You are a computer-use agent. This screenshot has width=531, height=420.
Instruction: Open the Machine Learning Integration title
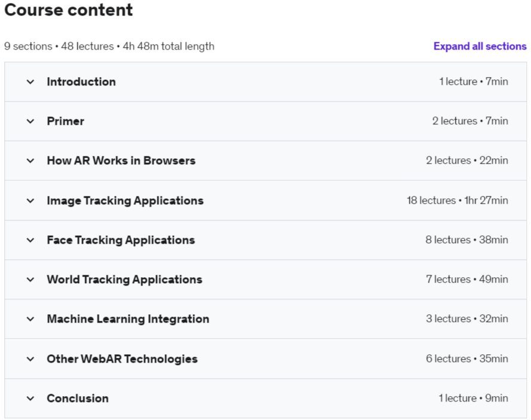coord(128,319)
